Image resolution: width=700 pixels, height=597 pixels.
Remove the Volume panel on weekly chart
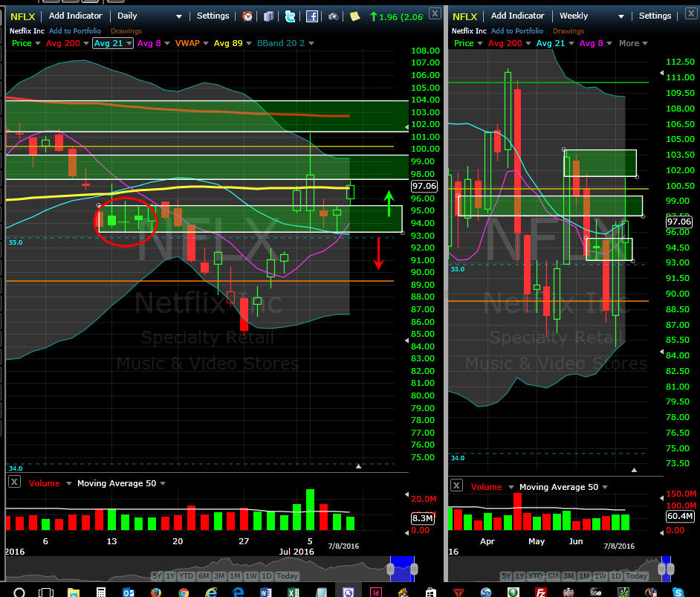point(456,485)
